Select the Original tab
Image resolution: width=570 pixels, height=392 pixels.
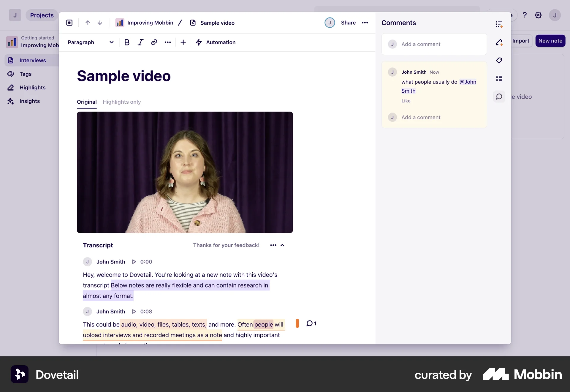[x=86, y=102]
